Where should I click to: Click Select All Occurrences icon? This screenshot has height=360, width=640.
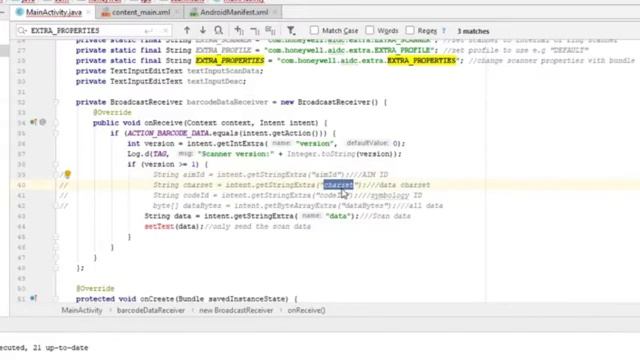(270, 31)
